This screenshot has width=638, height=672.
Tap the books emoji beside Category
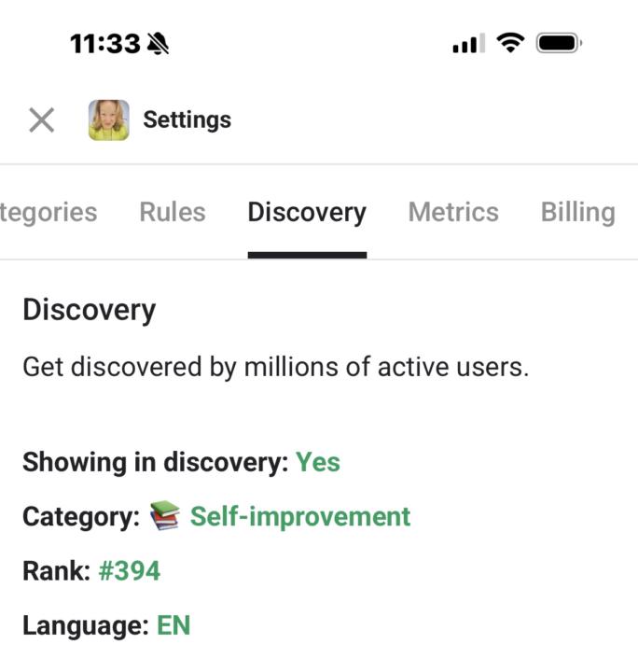coord(164,516)
